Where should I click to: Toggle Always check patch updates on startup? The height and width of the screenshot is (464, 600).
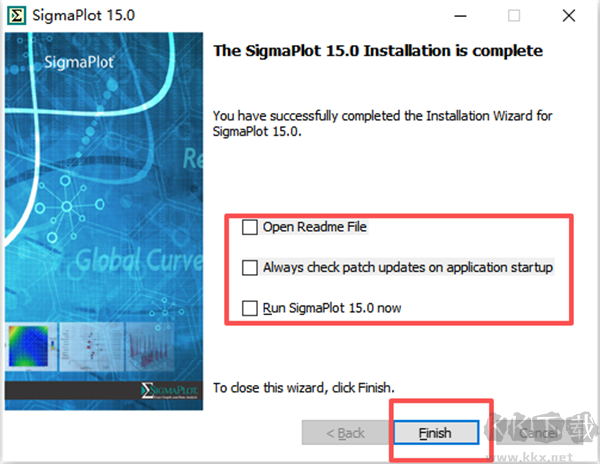click(x=249, y=267)
